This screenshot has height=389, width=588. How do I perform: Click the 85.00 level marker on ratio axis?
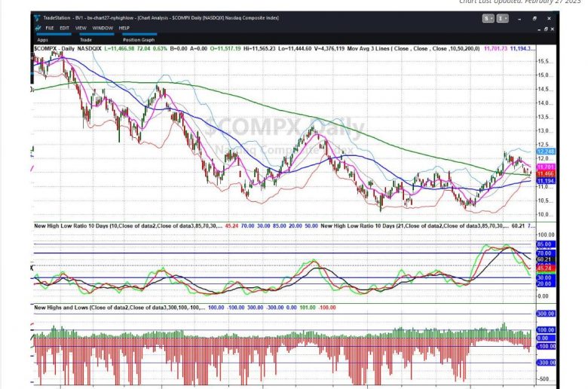coord(546,244)
